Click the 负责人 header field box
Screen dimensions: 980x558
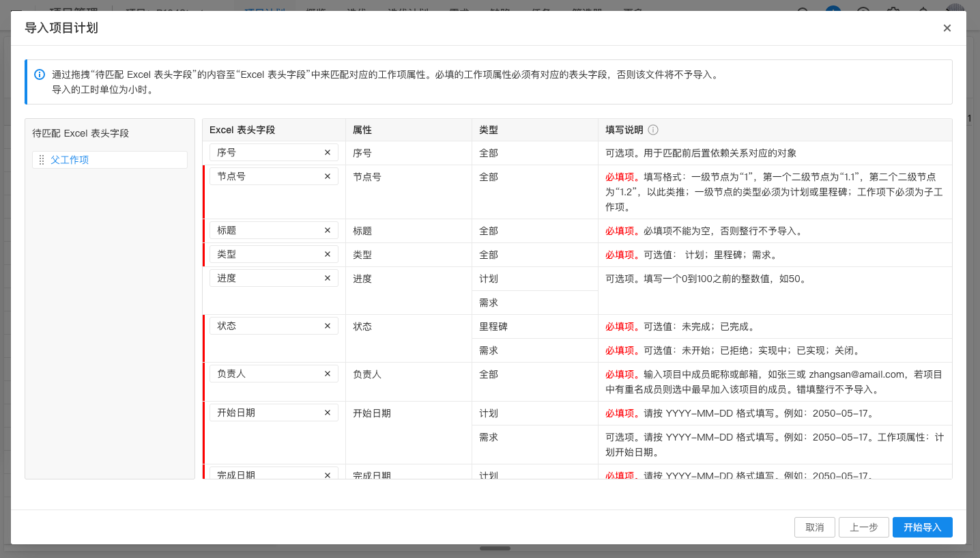274,374
